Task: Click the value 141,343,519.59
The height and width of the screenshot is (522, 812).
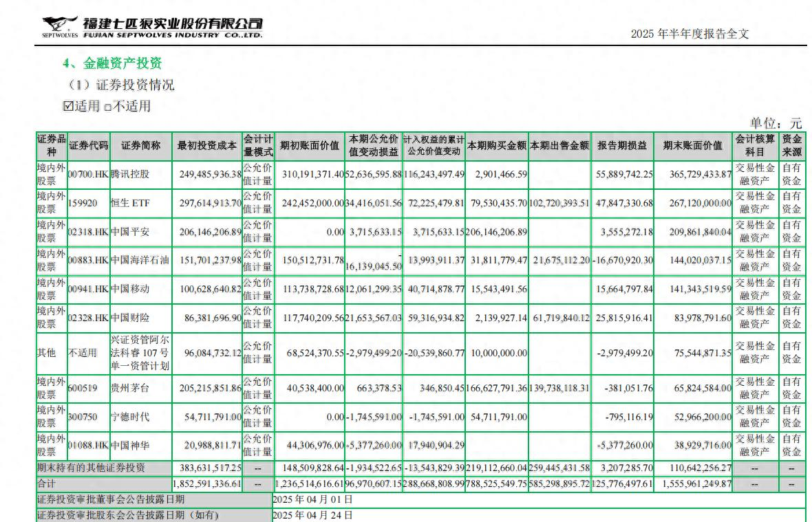Action: coord(700,289)
